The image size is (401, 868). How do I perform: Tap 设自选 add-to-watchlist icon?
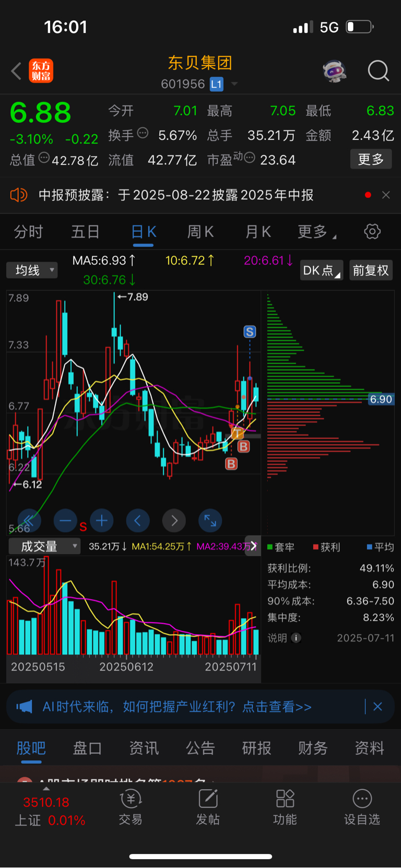coord(362,807)
